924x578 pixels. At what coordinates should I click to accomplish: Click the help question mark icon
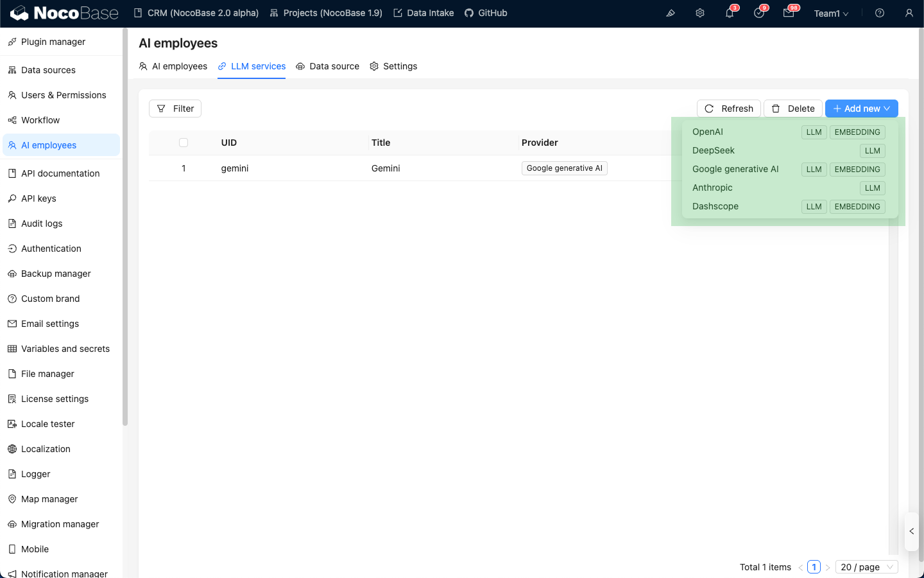[x=880, y=13]
